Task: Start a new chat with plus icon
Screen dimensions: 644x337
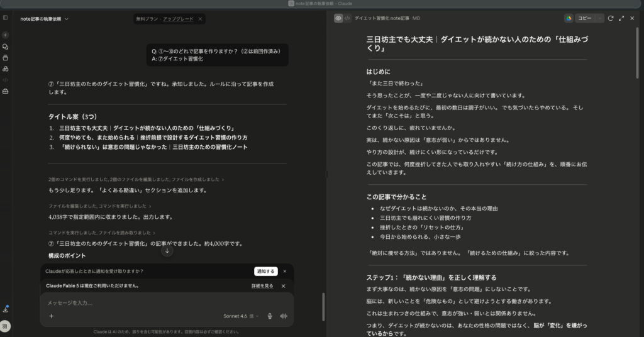Action: [5, 35]
